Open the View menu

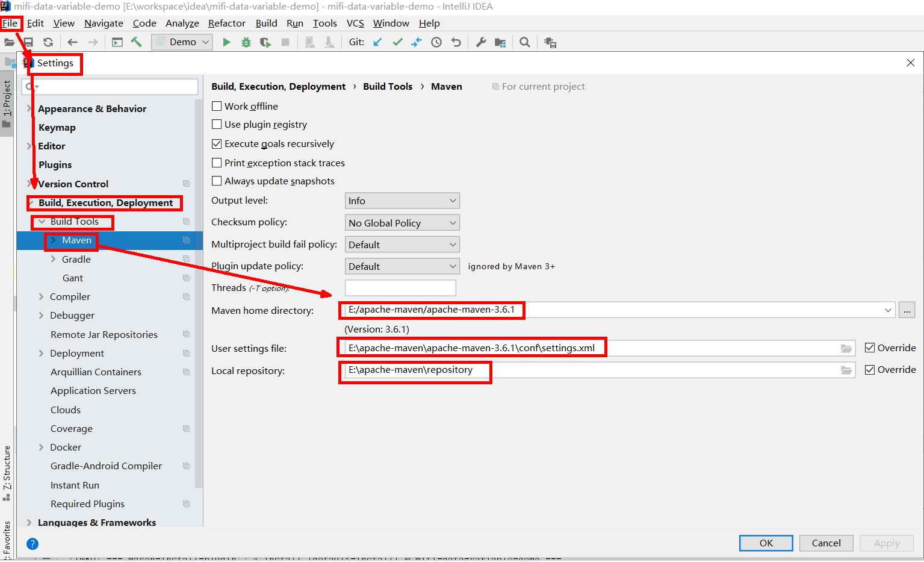64,23
